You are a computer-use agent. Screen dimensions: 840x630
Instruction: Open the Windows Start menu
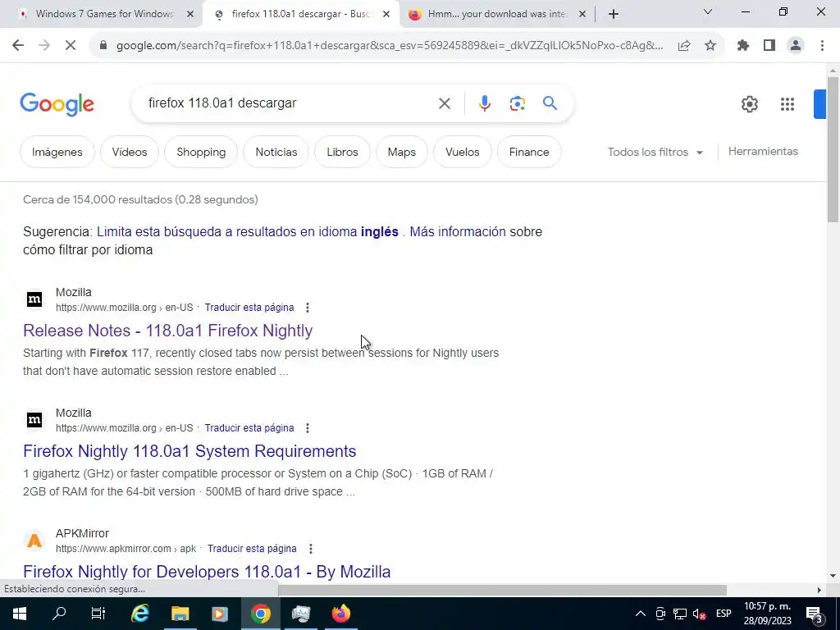20,614
